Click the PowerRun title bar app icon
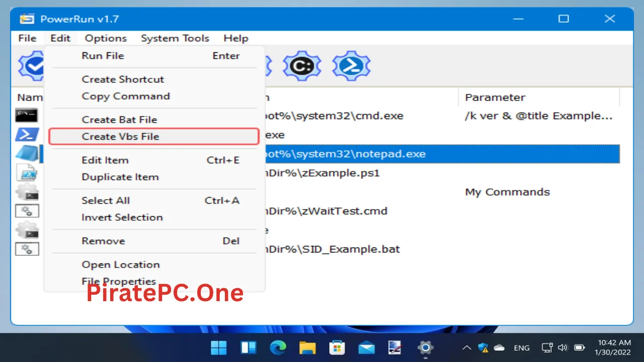The height and width of the screenshot is (362, 644). point(27,19)
